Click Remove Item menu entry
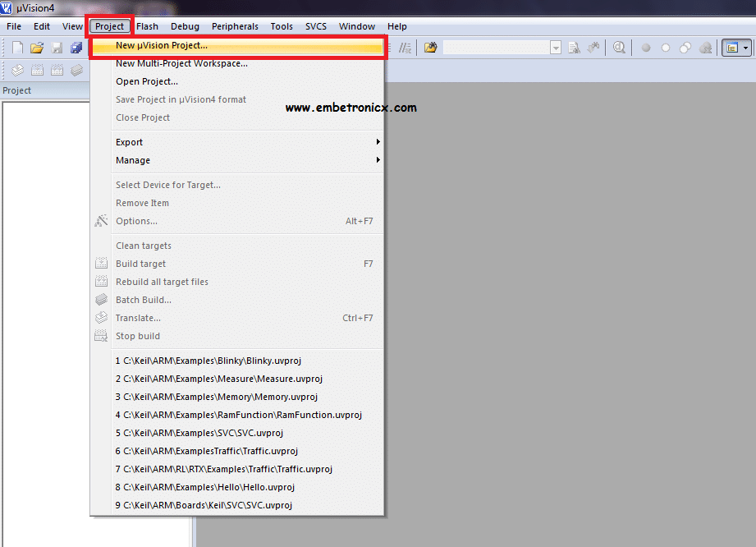 tap(238, 203)
